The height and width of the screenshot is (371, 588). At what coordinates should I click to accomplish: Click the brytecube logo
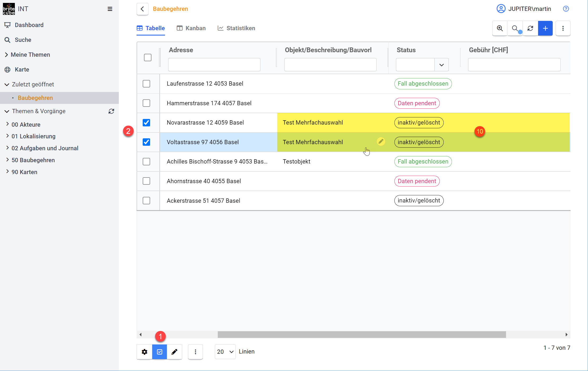point(9,9)
